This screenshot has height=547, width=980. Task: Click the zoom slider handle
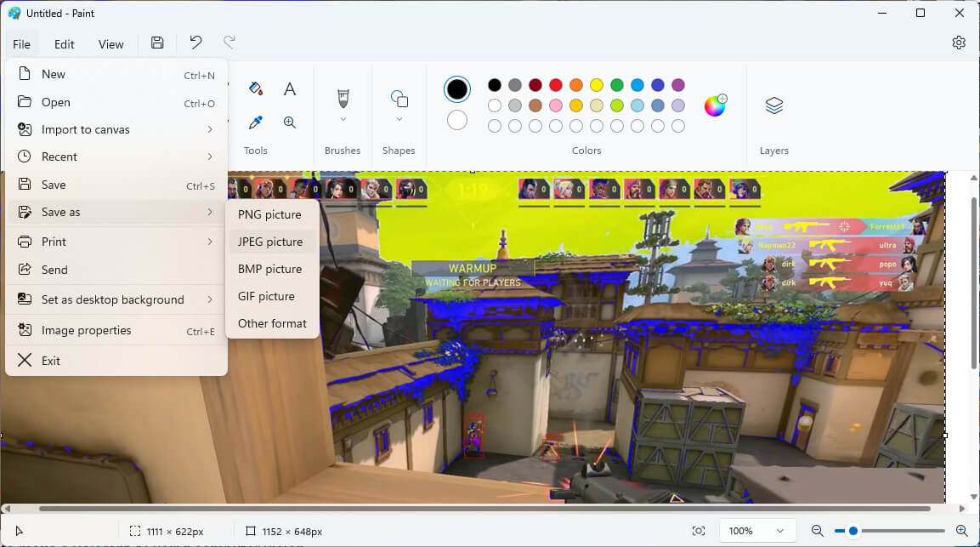point(853,531)
